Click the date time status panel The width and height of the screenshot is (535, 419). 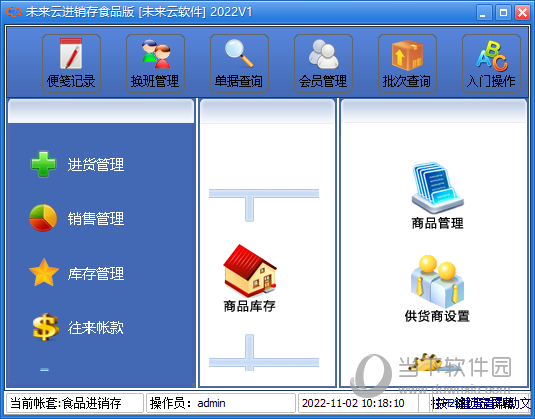point(358,403)
